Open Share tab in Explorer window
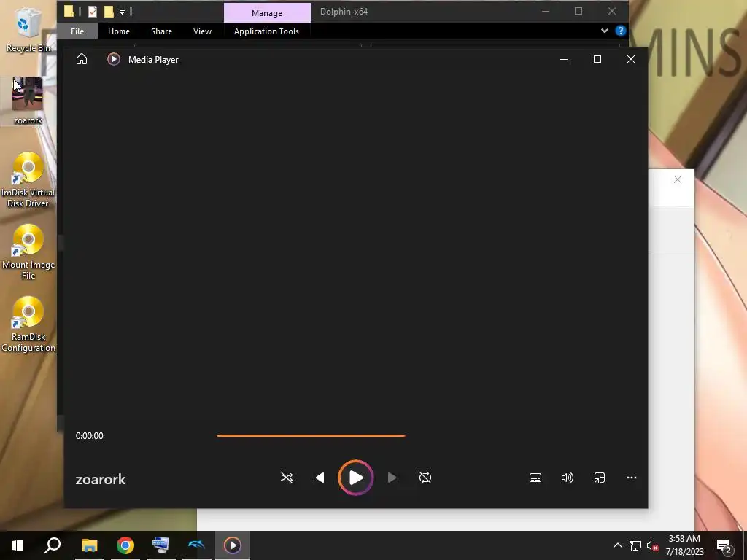The height and width of the screenshot is (560, 747). coord(161,31)
